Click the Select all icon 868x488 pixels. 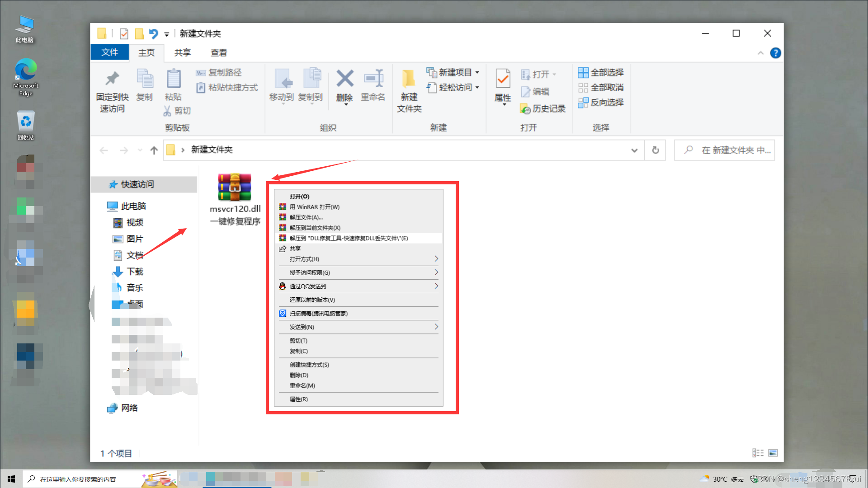tap(583, 72)
